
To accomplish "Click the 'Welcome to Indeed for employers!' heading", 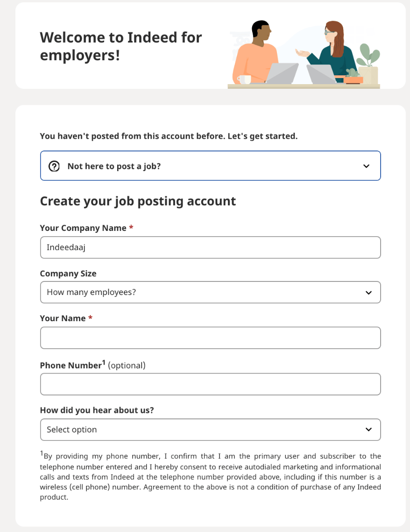I will coord(120,46).
